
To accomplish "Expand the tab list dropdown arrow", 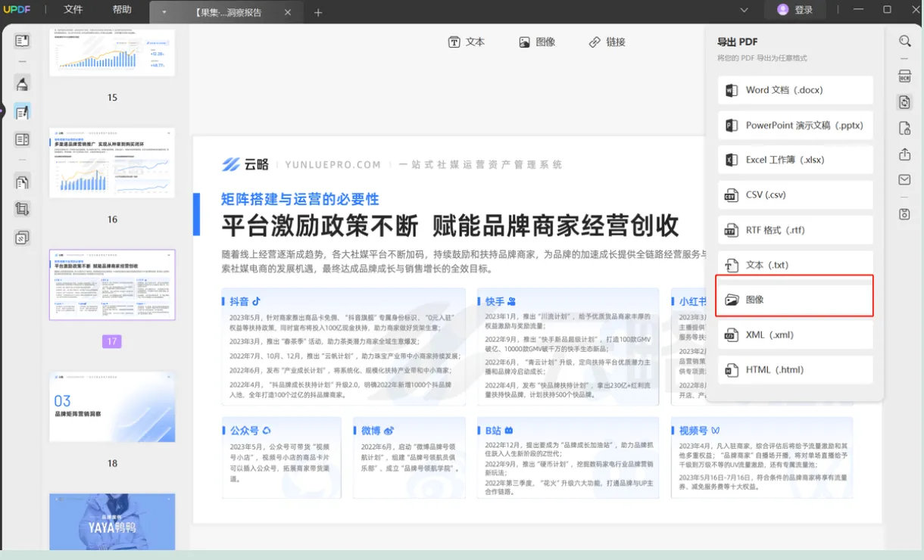I will [x=164, y=12].
